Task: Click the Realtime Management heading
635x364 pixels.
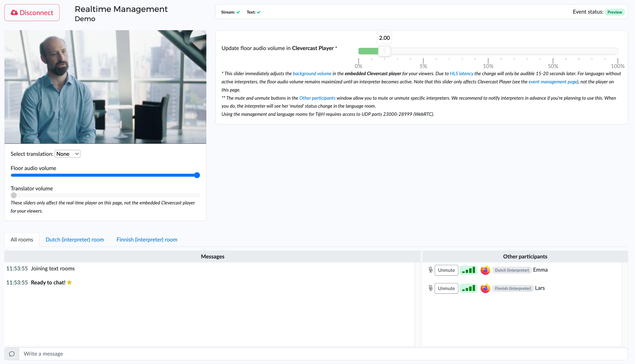Action: tap(121, 9)
